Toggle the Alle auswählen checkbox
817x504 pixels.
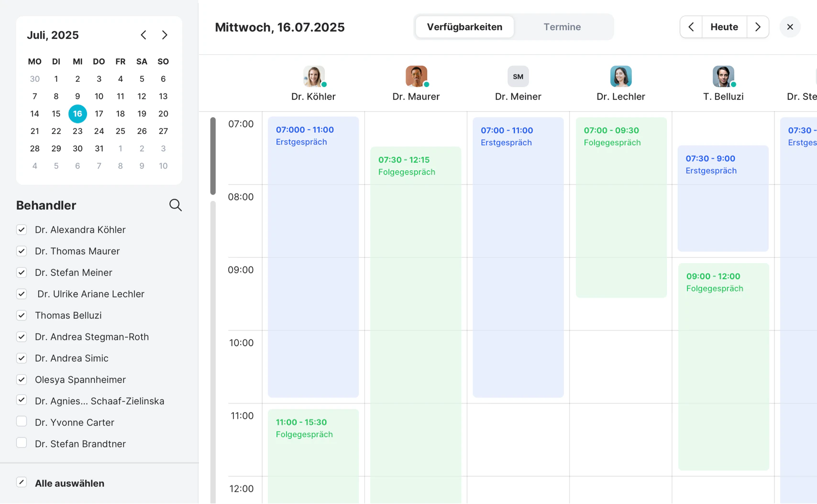(x=22, y=482)
